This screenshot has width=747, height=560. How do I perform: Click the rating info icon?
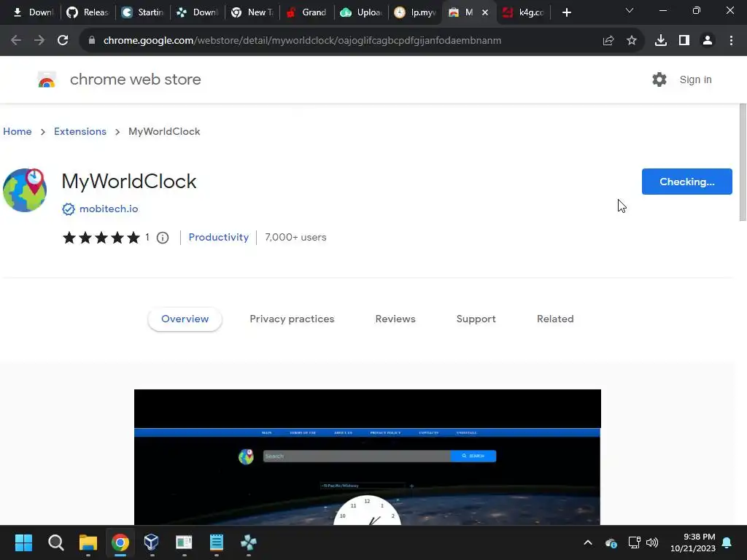coord(163,238)
